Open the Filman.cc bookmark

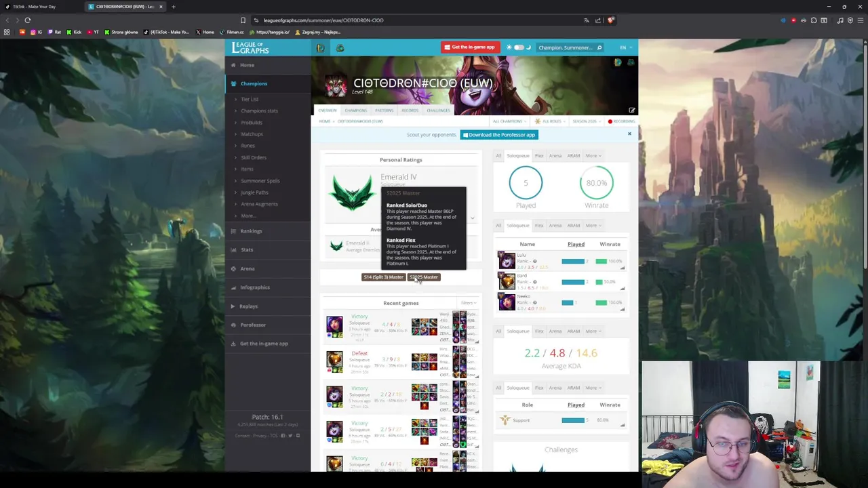click(x=232, y=32)
